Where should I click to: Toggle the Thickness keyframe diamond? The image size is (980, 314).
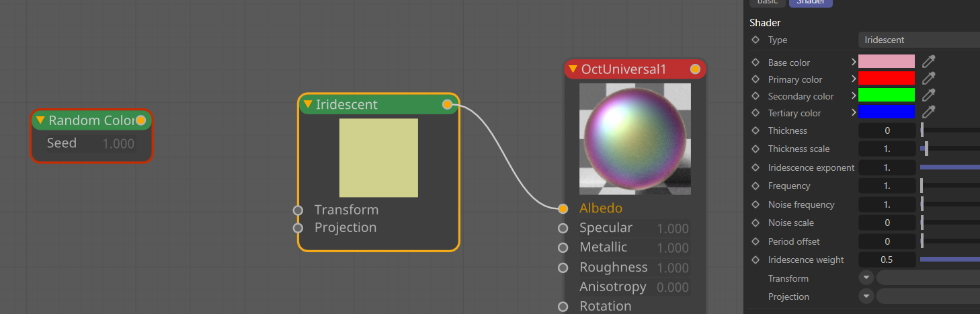pos(756,130)
